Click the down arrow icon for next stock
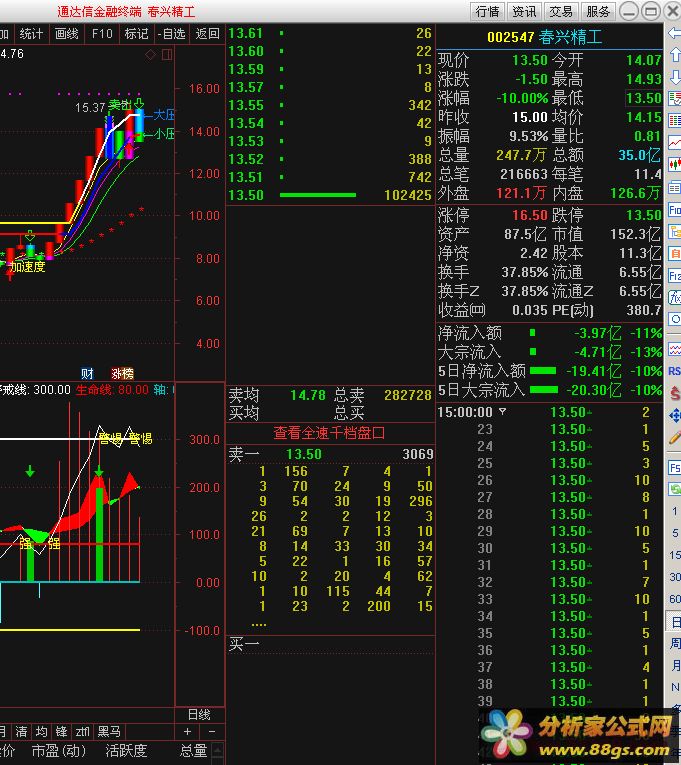This screenshot has height=765, width=681. point(675,77)
